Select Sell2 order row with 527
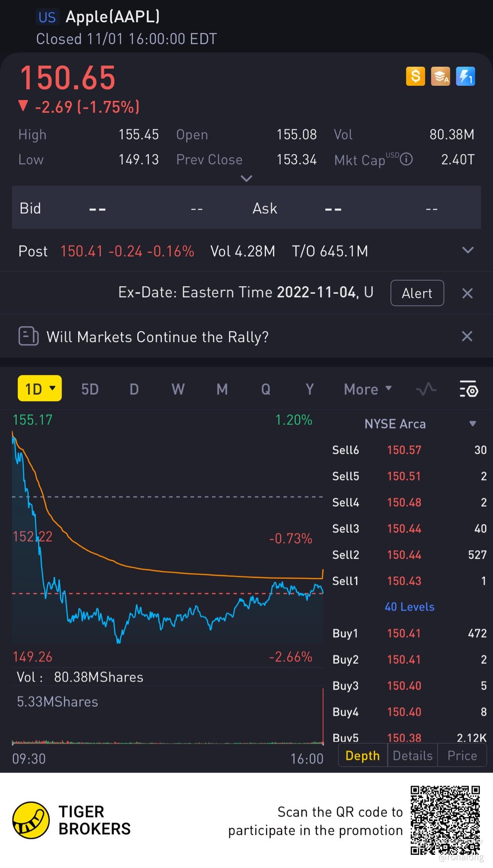493x868 pixels. click(x=409, y=555)
